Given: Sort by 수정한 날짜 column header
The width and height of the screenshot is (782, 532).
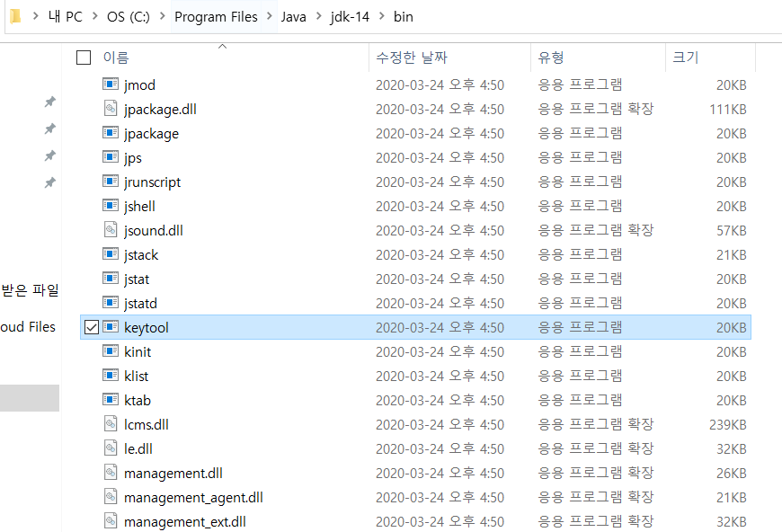Looking at the screenshot, I should point(412,58).
